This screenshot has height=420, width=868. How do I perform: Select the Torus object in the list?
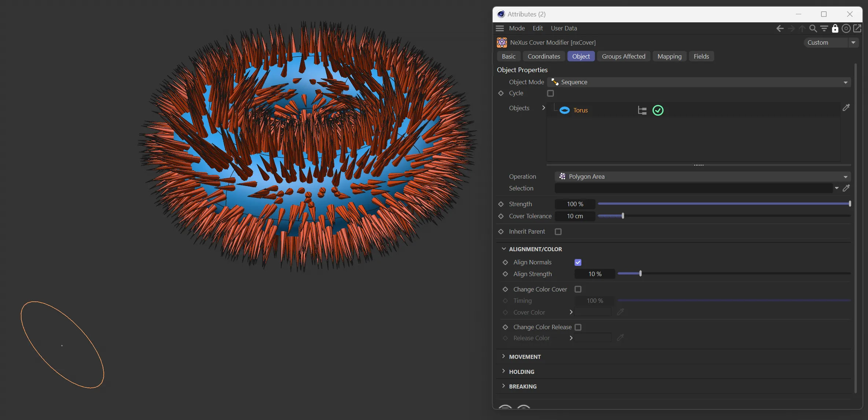580,110
